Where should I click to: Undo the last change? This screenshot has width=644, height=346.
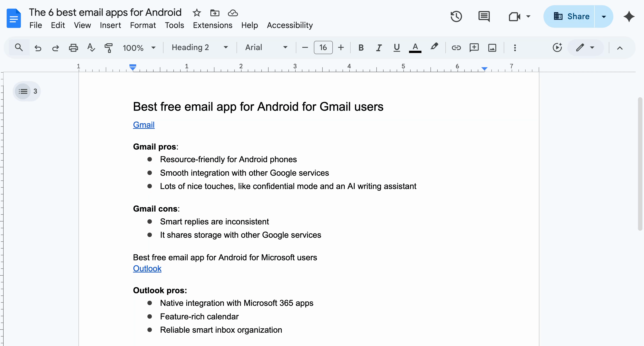point(38,48)
